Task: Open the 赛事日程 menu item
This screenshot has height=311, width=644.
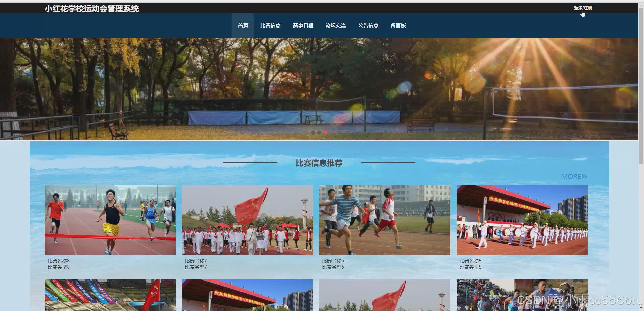Action: (x=303, y=25)
